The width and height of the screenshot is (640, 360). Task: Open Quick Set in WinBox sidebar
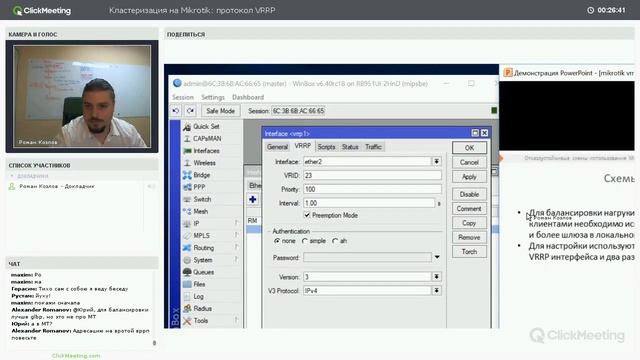[x=206, y=127]
